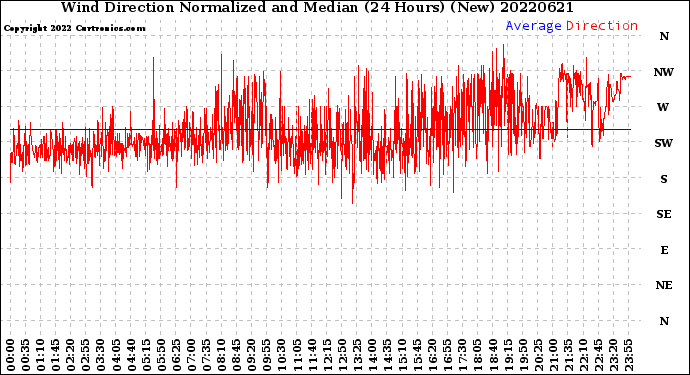The image size is (690, 375).
Task: Click the 19:15 time label
Action: (507, 356)
